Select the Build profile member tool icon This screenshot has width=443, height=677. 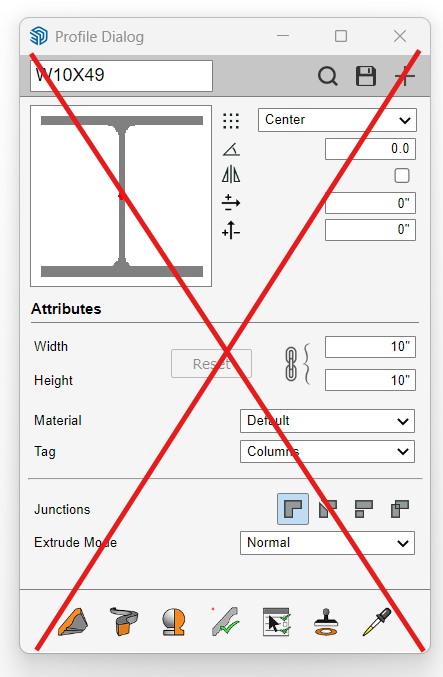pos(73,622)
